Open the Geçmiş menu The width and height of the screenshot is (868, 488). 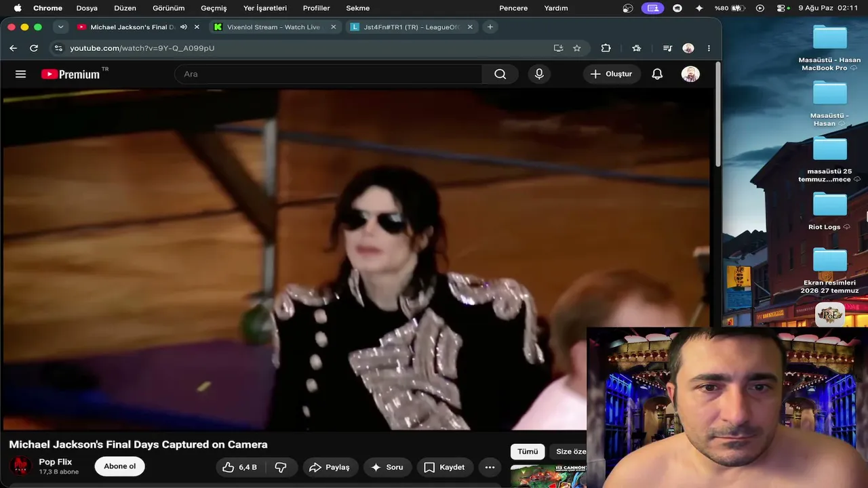(214, 8)
